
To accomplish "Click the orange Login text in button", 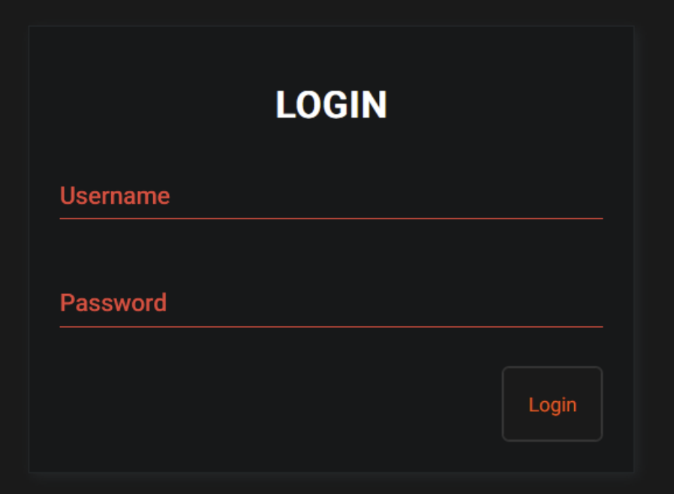I will click(552, 405).
